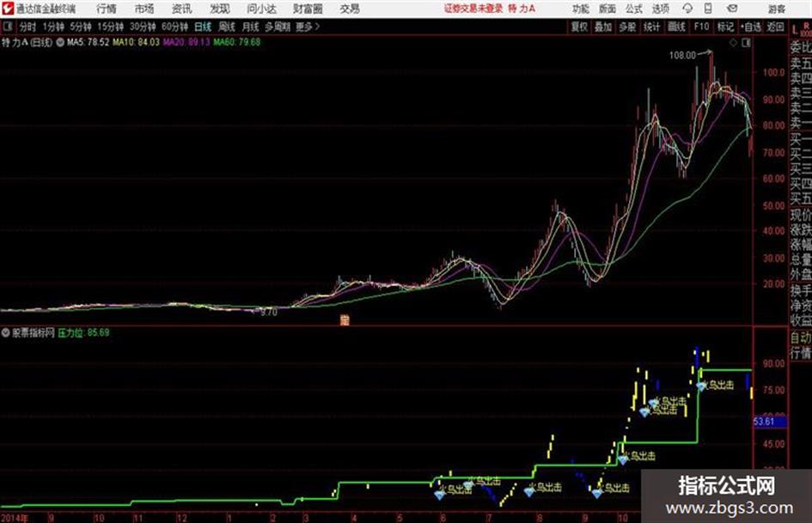812x523 pixels.
Task: Click the MA60: 79.68 indicator label
Action: 236,42
